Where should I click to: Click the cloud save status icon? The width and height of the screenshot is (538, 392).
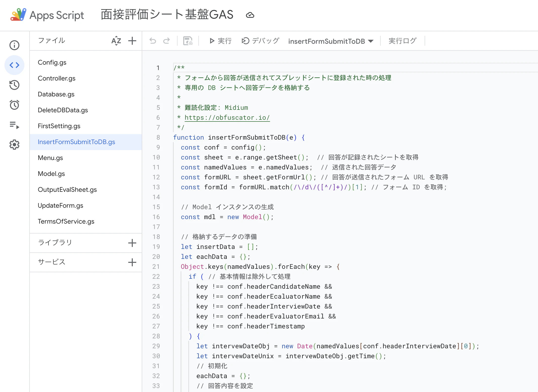point(250,15)
